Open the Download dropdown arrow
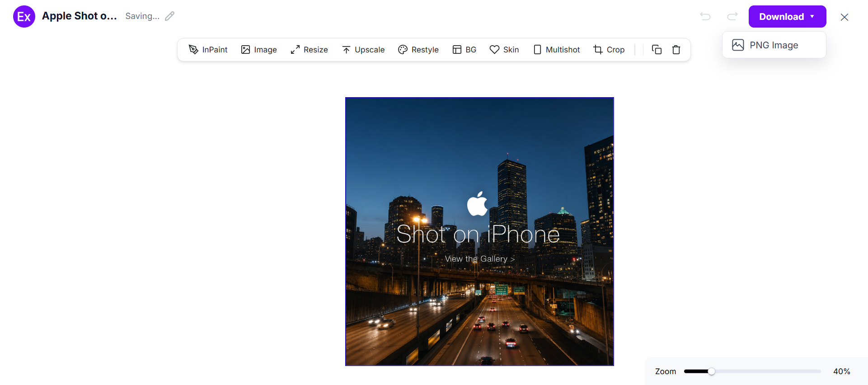 812,17
